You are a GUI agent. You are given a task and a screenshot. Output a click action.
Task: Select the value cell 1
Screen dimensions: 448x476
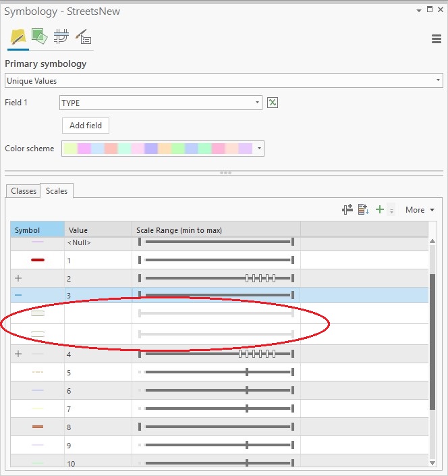(98, 260)
